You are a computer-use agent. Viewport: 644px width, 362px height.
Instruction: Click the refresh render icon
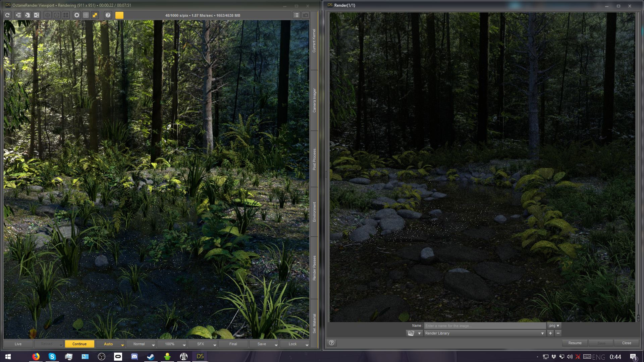[x=7, y=15]
